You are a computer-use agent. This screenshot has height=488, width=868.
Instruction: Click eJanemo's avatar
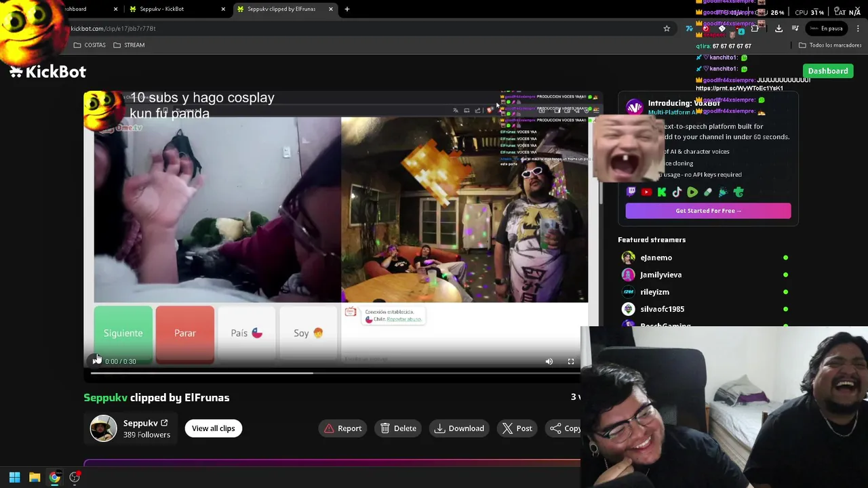pyautogui.click(x=629, y=258)
